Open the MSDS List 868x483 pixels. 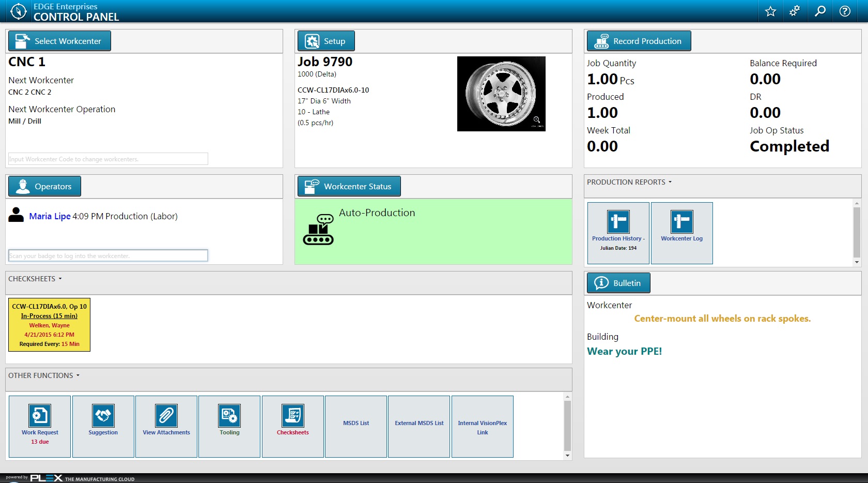point(355,422)
